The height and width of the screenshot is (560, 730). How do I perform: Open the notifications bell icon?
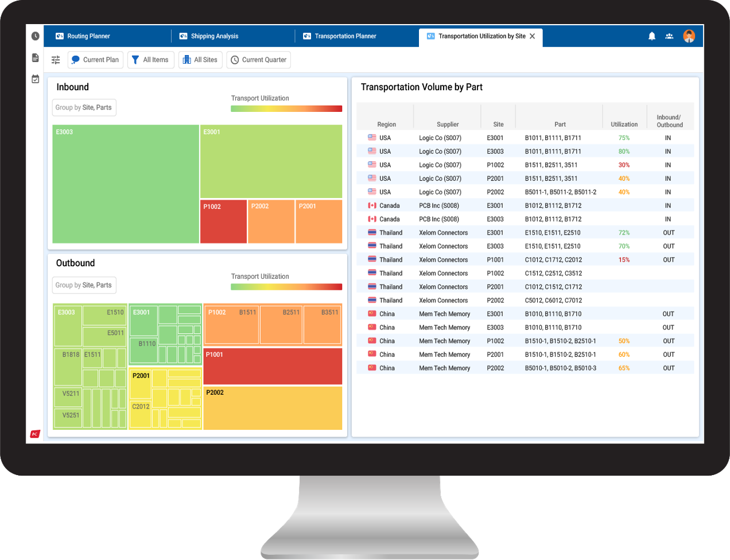pos(652,36)
